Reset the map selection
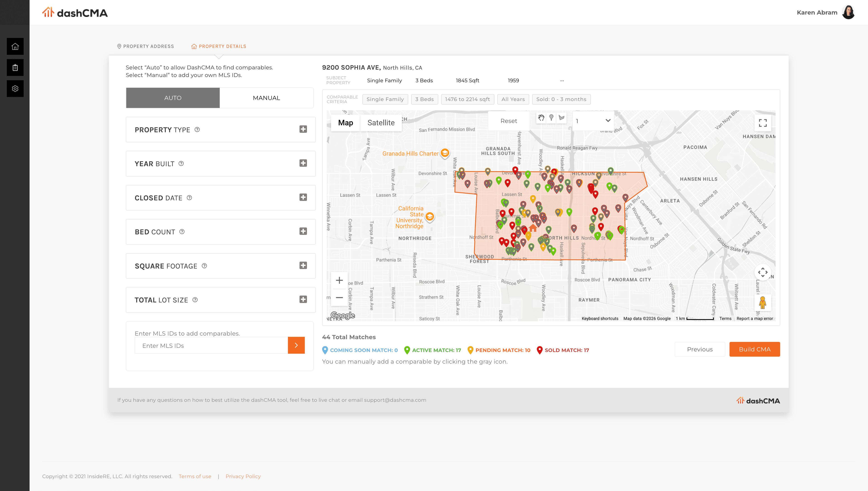Viewport: 868px width, 491px height. tap(509, 121)
